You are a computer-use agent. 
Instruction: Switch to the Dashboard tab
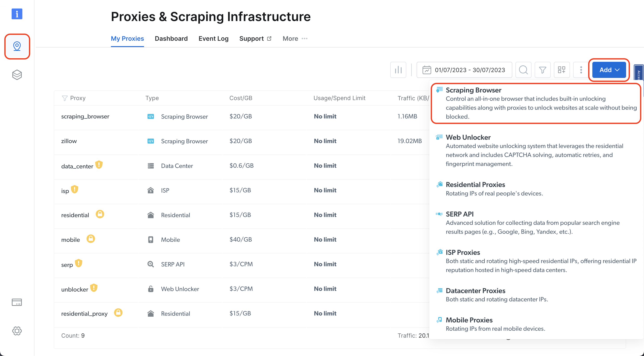point(171,39)
